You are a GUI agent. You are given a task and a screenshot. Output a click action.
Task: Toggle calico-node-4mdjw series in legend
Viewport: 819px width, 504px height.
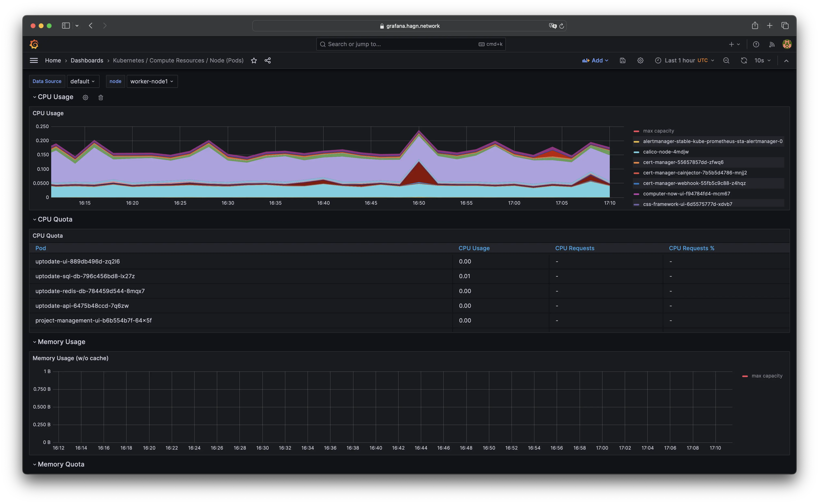[x=666, y=152]
